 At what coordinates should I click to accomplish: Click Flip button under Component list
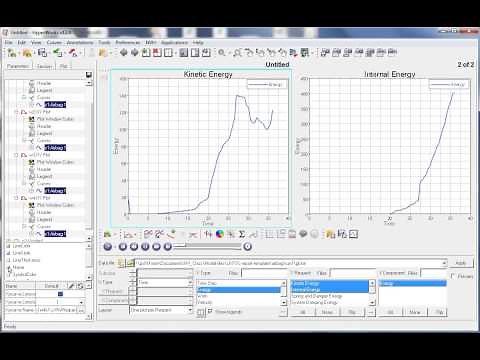(439, 312)
